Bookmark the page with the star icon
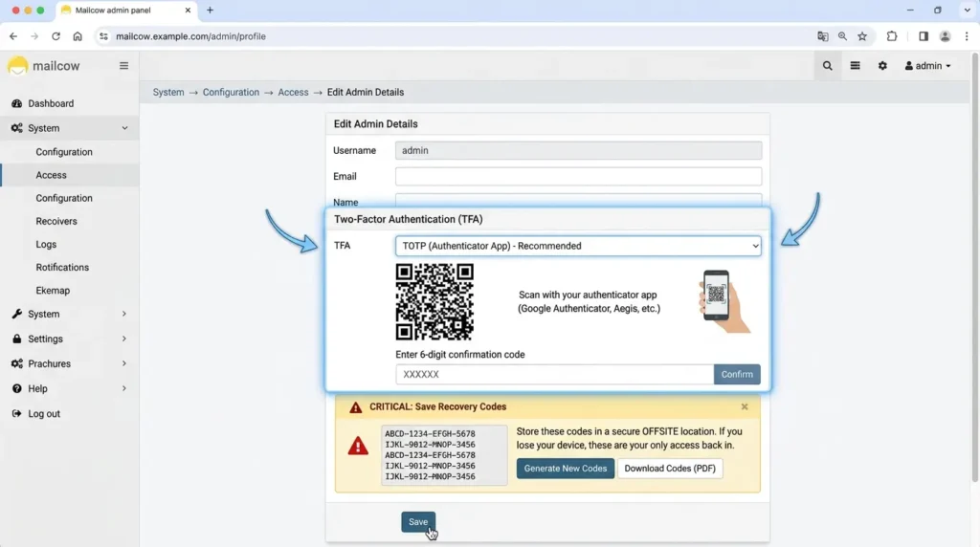 [x=862, y=36]
